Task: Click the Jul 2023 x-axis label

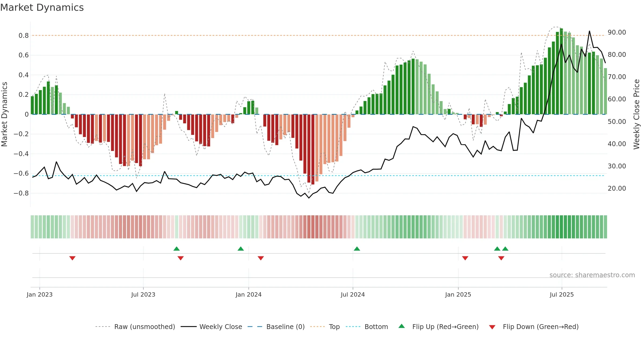Action: point(143,294)
